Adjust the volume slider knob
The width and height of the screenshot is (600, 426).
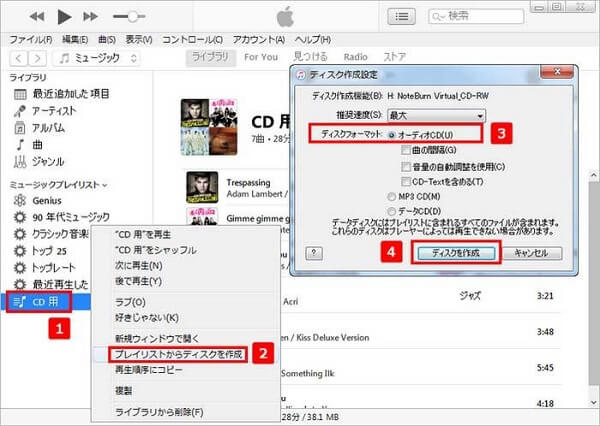click(132, 16)
